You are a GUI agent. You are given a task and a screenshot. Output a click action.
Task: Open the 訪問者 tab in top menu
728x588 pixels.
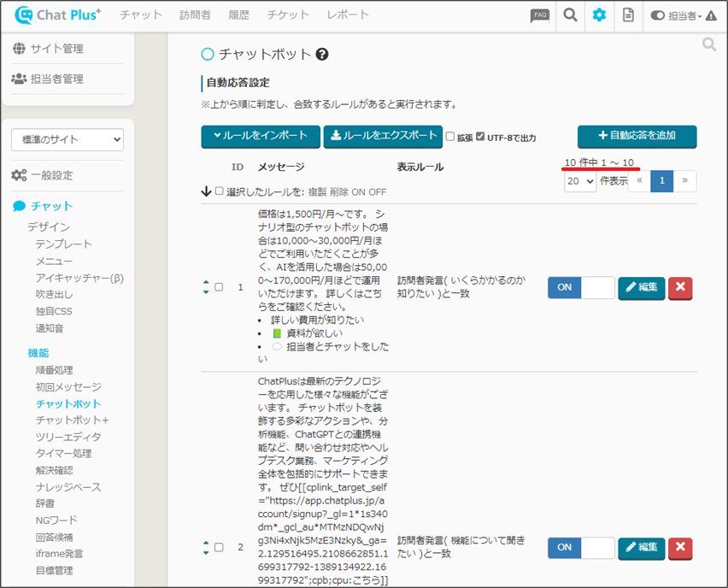pos(195,15)
